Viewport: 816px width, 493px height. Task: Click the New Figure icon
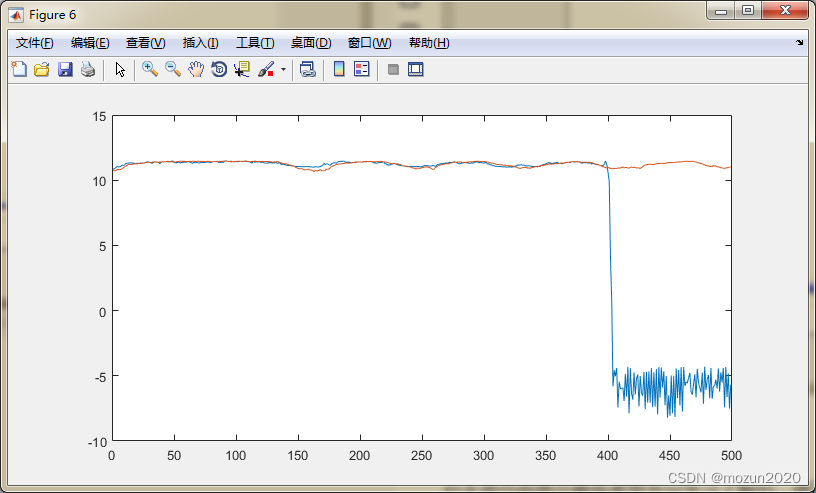[19, 69]
